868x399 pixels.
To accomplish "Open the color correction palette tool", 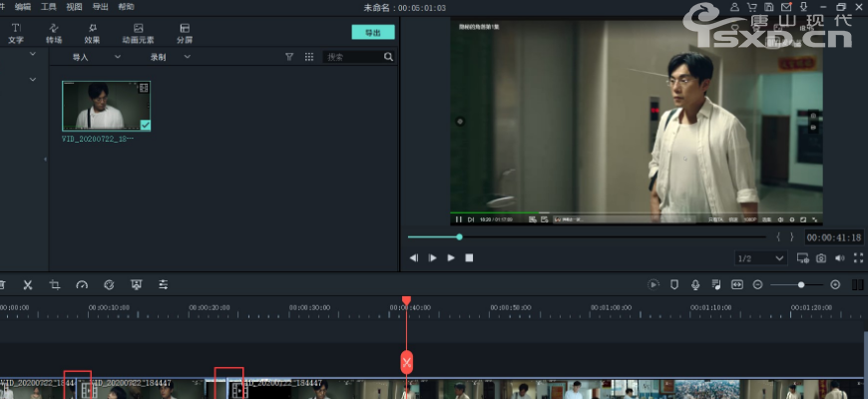I will point(109,285).
